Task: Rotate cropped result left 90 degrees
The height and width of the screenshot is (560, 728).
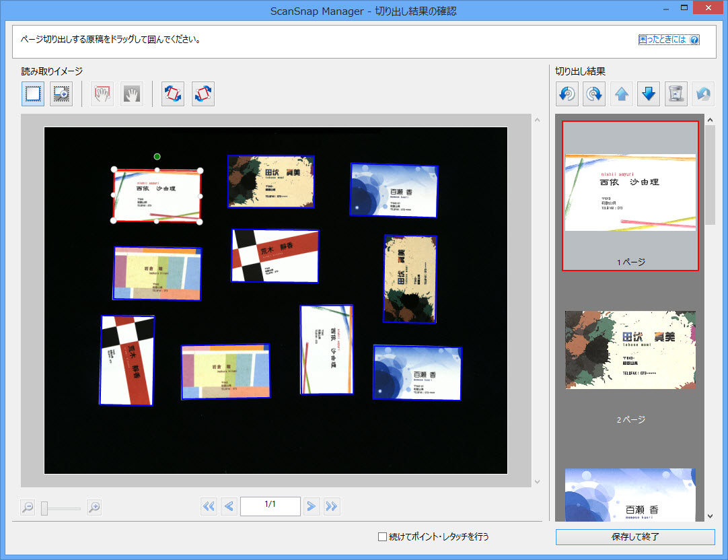Action: click(567, 95)
